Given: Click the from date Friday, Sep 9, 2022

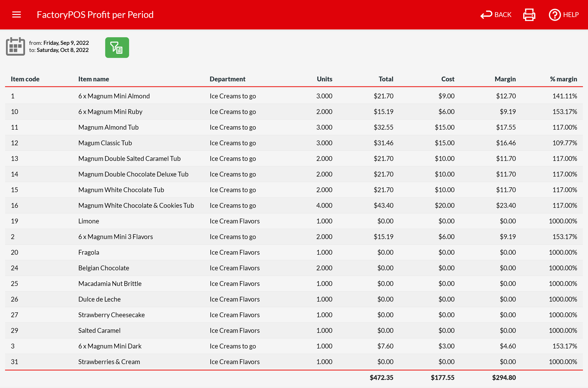Looking at the screenshot, I should 66,43.
